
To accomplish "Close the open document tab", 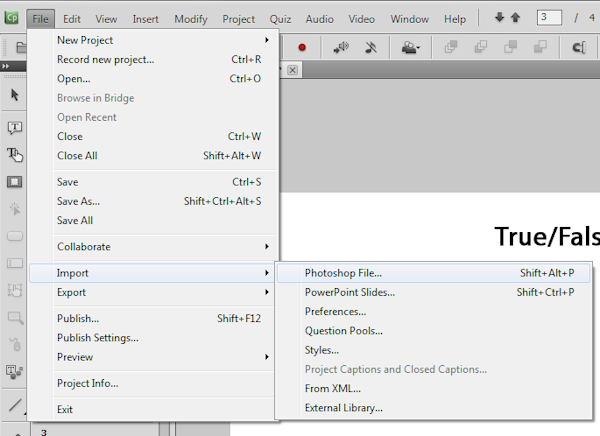I will 293,70.
